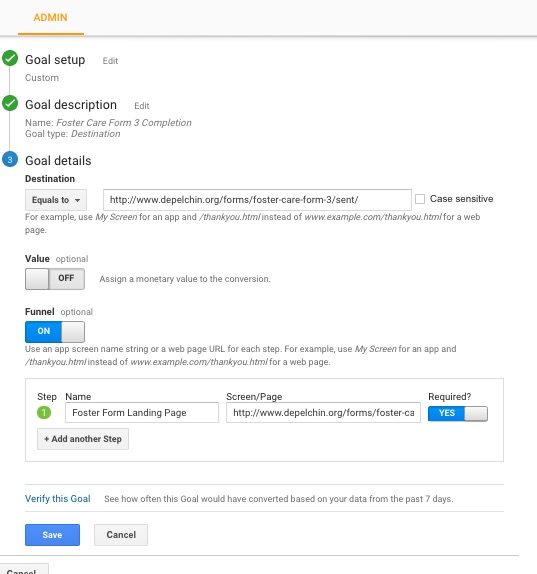Edit the Goal setup section

click(110, 61)
